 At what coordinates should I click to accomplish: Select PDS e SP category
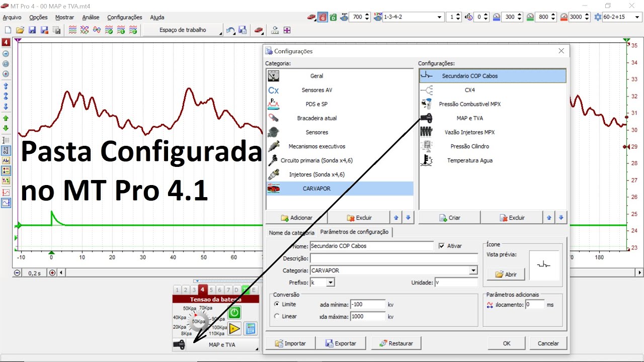340,104
